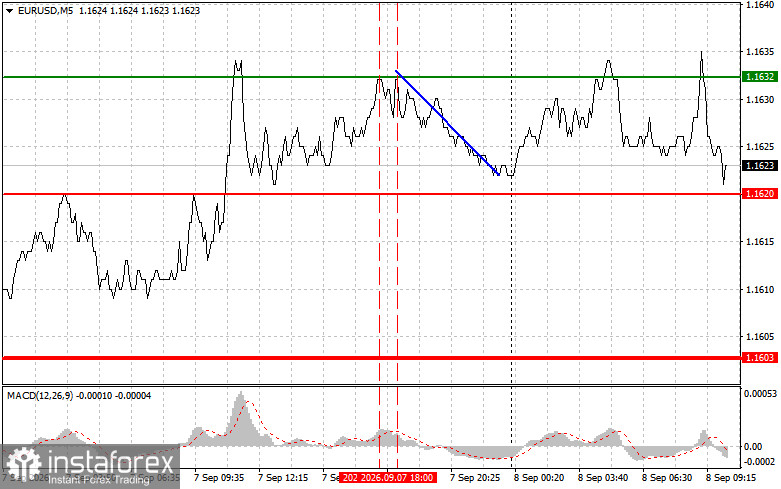
Task: Click the 0.00 MACD scale value
Action: (753, 447)
